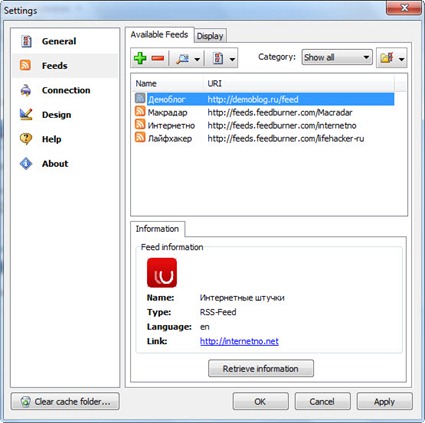Screen dimensions: 425x423
Task: Select the Макрадар feed row
Action: 264,112
